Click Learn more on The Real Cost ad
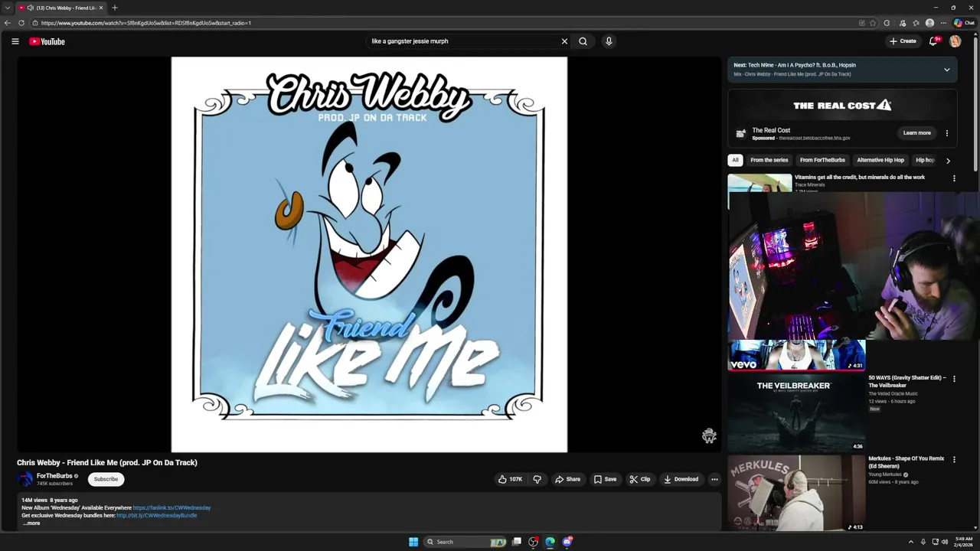Image resolution: width=980 pixels, height=551 pixels. click(916, 133)
